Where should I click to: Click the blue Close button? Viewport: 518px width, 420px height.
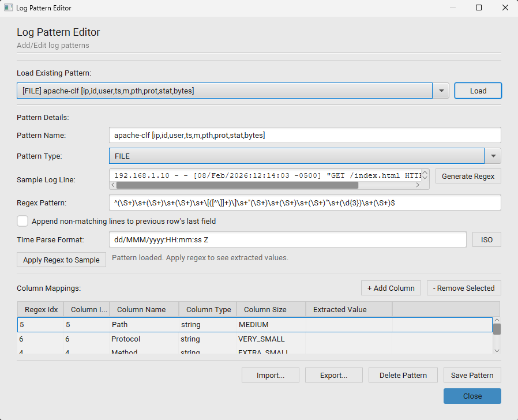[x=472, y=396]
